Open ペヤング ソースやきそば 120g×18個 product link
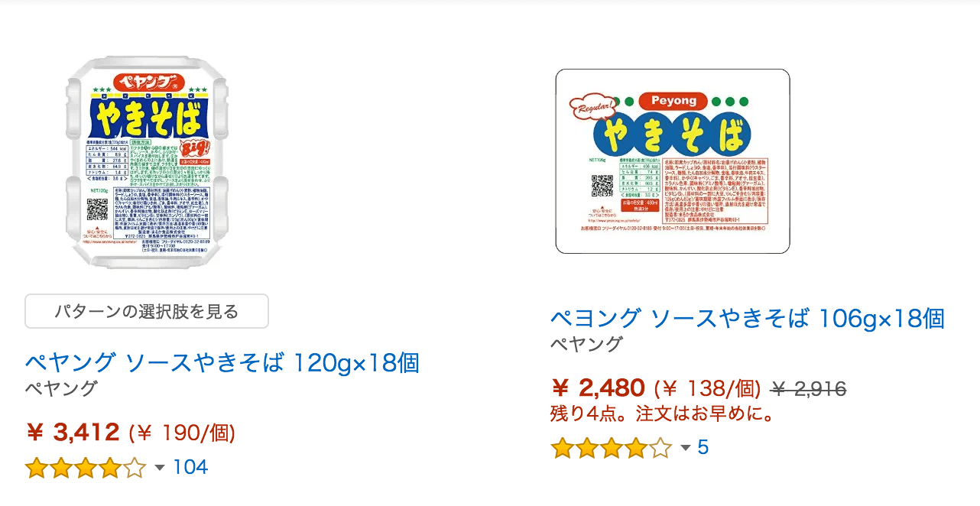This screenshot has height=506, width=980. [x=222, y=362]
